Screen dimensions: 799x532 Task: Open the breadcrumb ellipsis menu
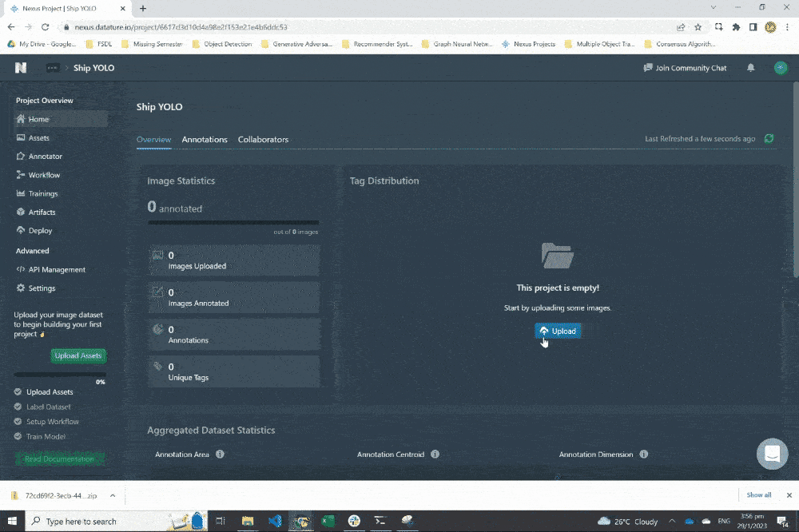click(53, 68)
